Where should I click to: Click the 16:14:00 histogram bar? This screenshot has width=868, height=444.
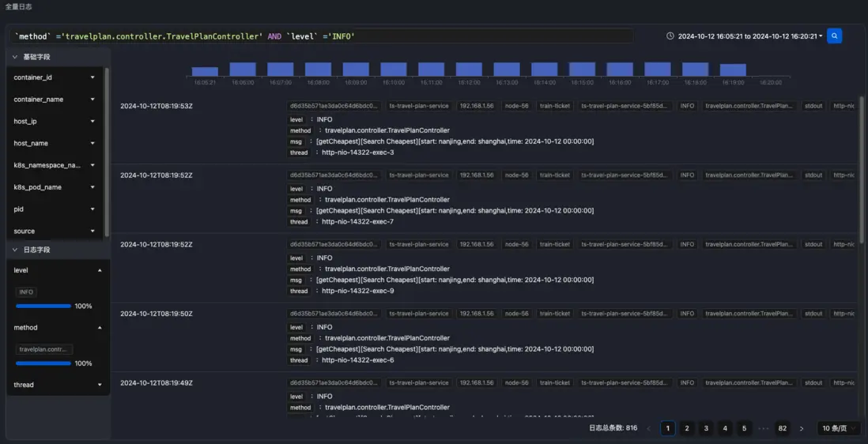click(544, 69)
